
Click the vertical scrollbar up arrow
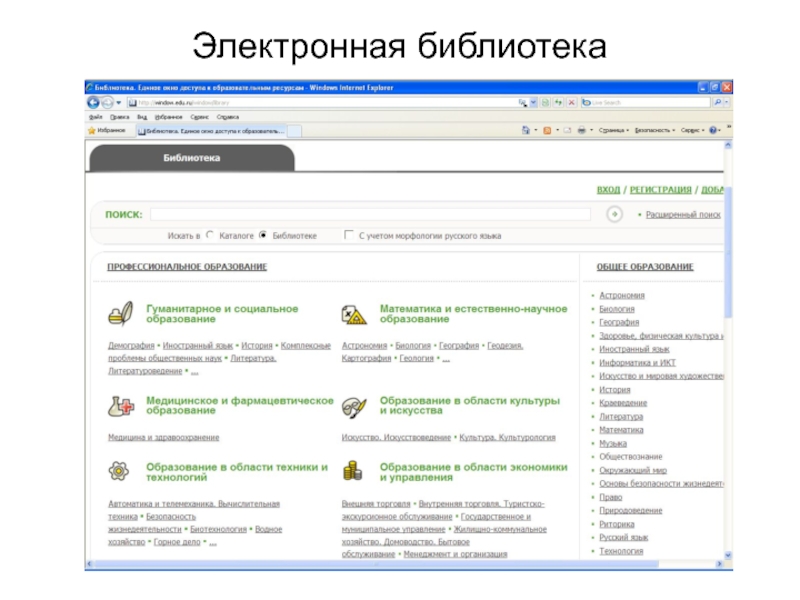(728, 146)
